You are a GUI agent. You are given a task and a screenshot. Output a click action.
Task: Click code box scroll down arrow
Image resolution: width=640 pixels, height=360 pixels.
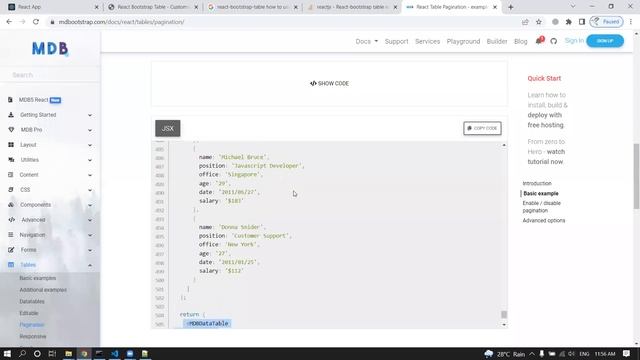pyautogui.click(x=504, y=324)
